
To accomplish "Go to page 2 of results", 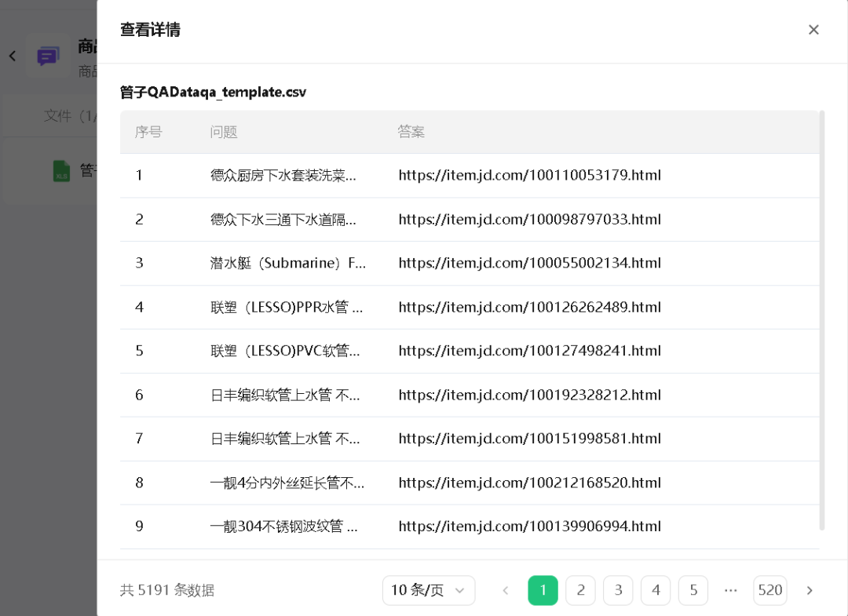I will point(580,590).
